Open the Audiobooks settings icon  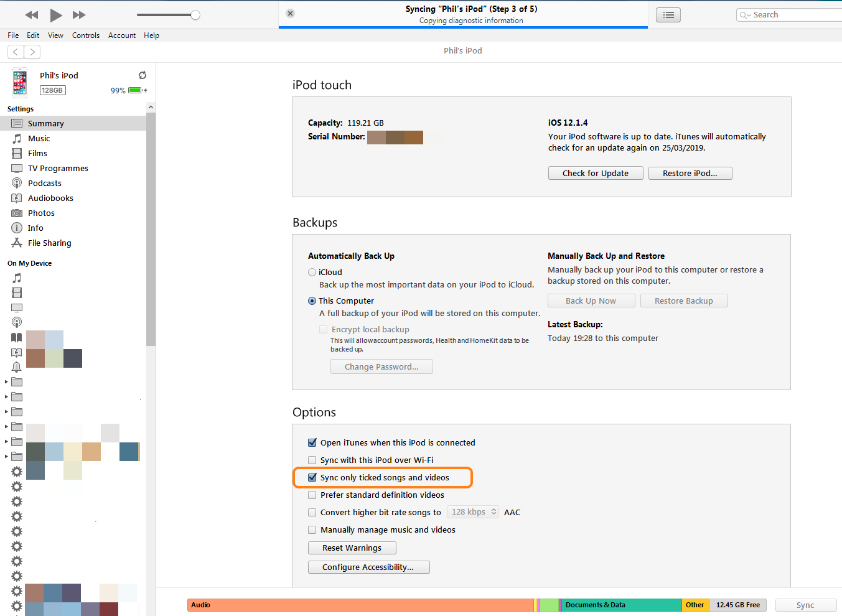point(17,198)
